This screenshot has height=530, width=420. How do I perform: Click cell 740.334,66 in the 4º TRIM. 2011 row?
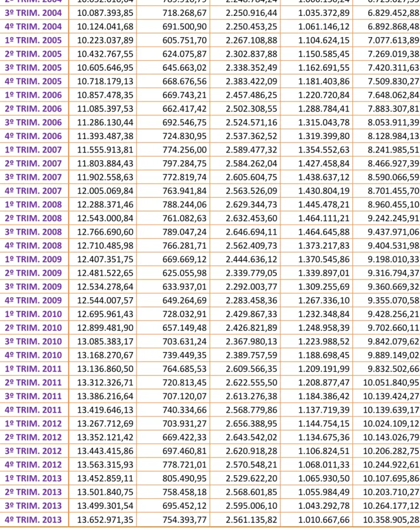click(184, 410)
